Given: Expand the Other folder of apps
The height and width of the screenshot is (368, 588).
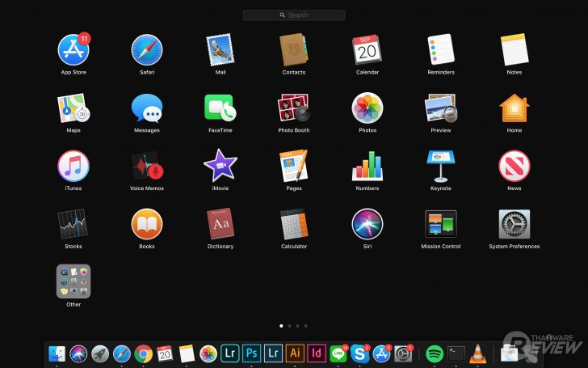Looking at the screenshot, I should pyautogui.click(x=73, y=281).
